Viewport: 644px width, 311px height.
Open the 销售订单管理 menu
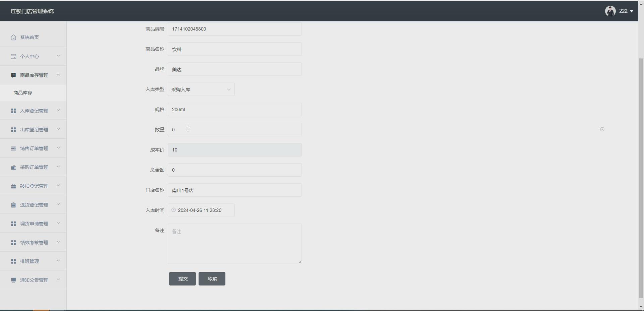click(x=33, y=148)
